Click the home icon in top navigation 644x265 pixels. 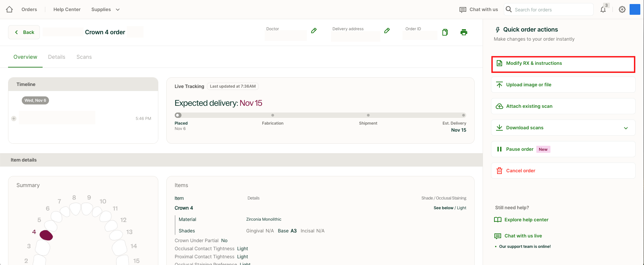(x=9, y=9)
